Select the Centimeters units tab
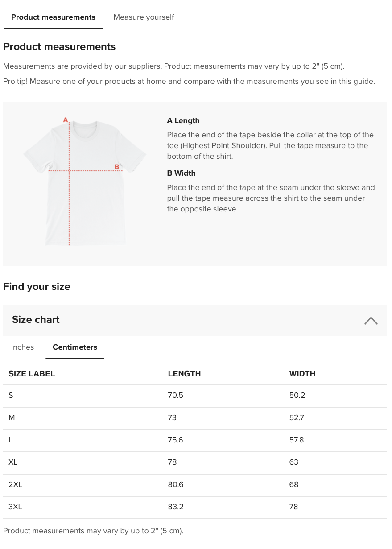 click(75, 347)
